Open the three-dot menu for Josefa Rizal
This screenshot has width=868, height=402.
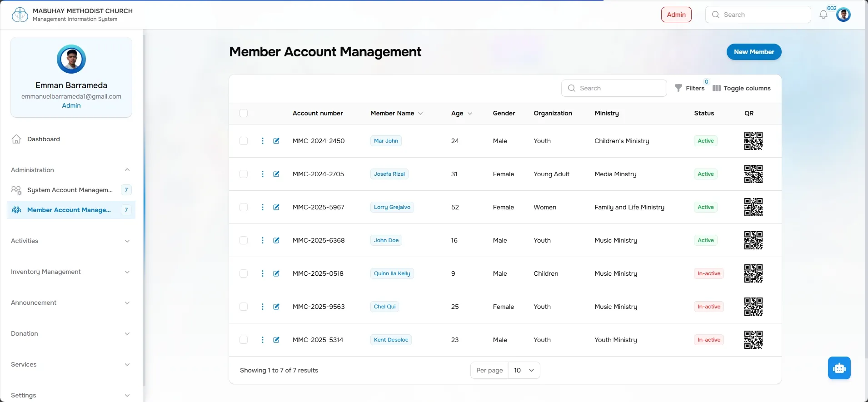(262, 174)
